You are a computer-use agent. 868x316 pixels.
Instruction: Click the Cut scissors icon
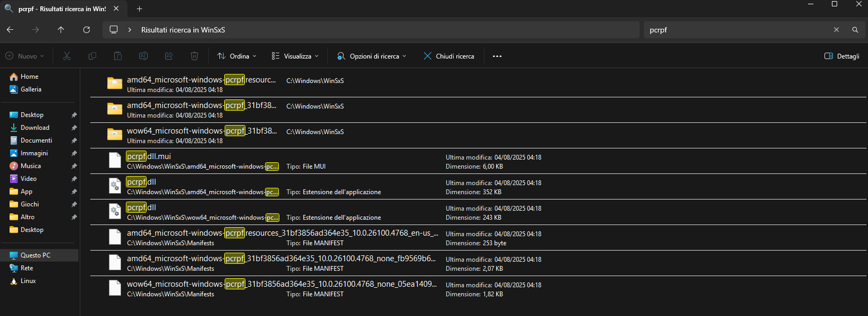tap(67, 56)
